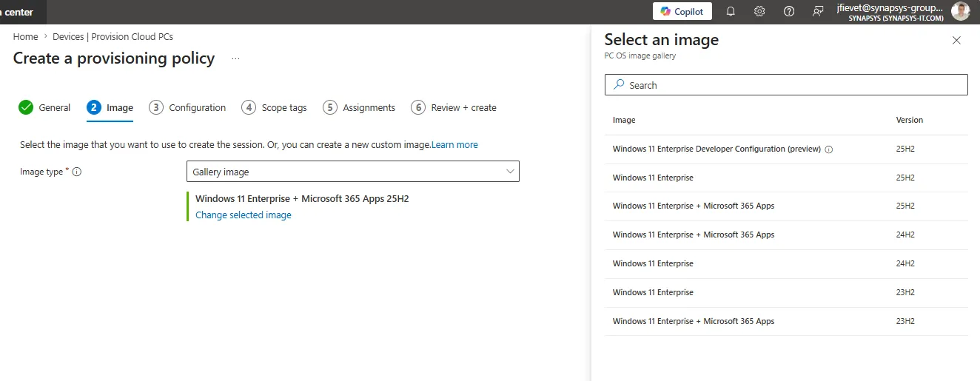Select Windows 11 Enterprise 24H2 image

(x=786, y=263)
